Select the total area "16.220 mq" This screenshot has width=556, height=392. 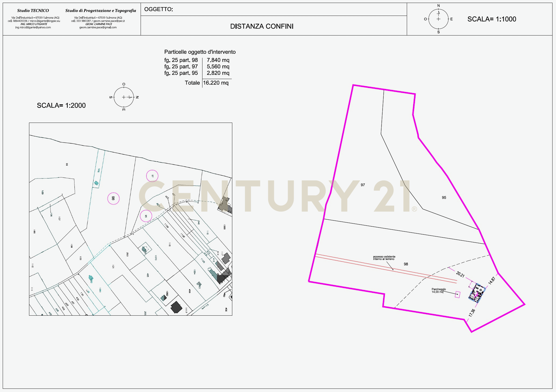click(216, 83)
